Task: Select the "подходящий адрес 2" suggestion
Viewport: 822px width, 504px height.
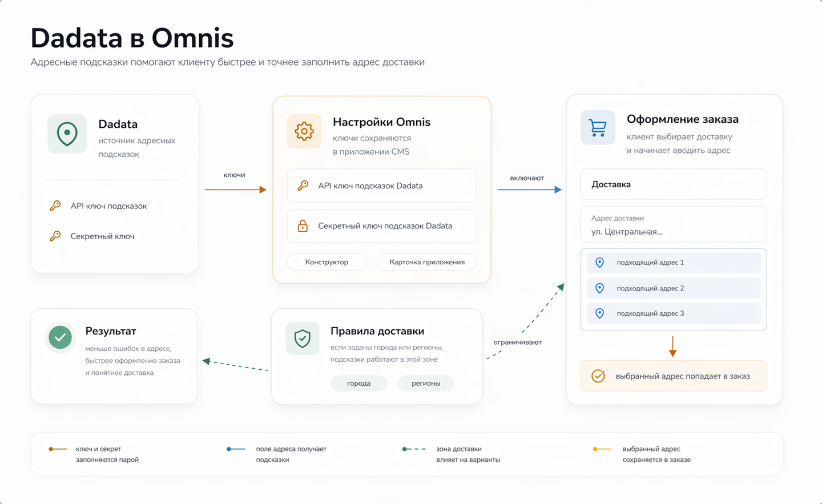Action: tap(674, 288)
